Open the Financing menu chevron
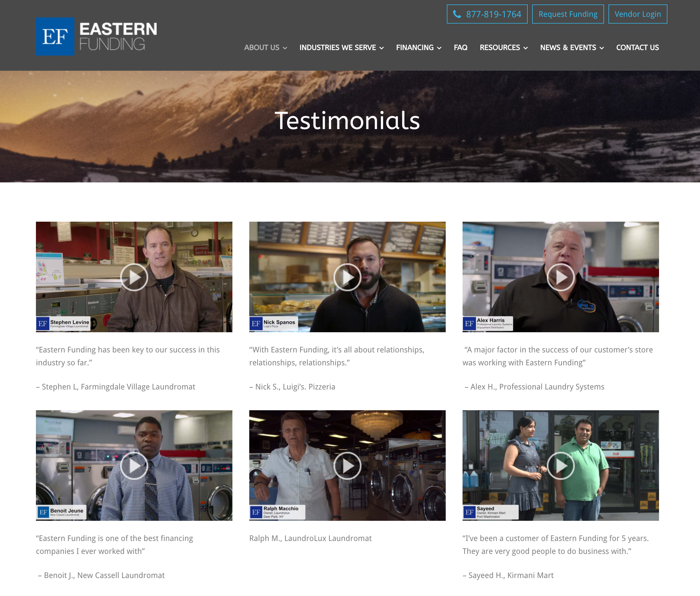Screen dimensions: 700x596 (439, 48)
